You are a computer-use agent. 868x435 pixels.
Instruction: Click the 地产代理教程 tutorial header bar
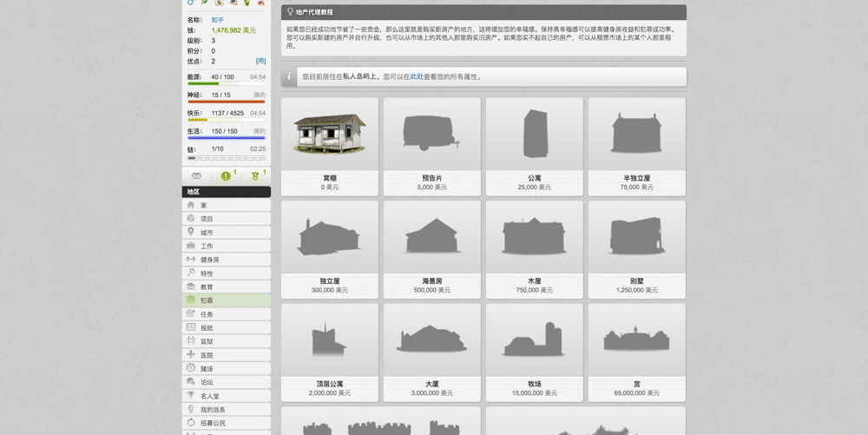(x=483, y=12)
